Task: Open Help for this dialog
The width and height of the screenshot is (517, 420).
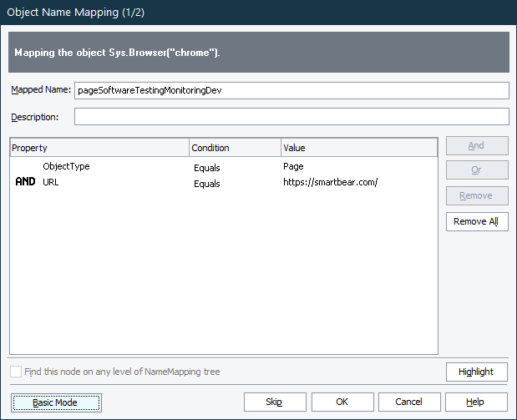Action: point(476,402)
